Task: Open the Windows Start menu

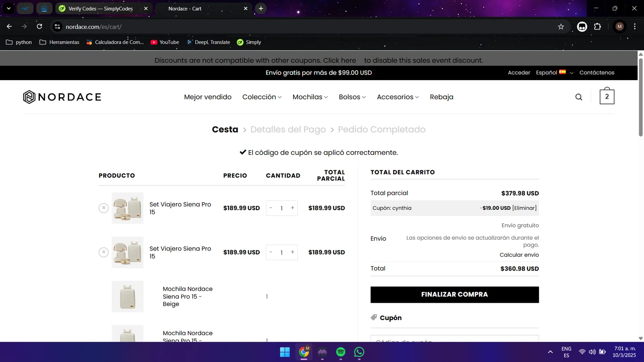Action: 285,352
